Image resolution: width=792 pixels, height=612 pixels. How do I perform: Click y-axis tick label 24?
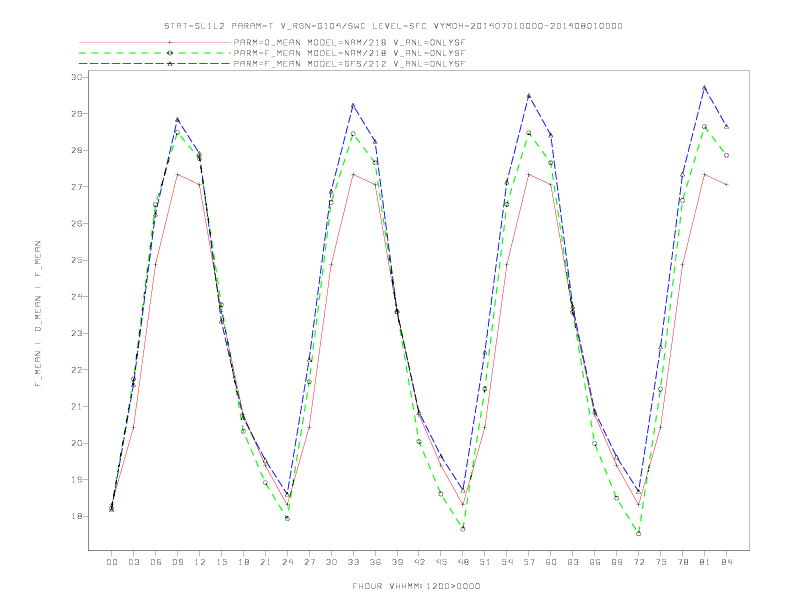pos(77,297)
